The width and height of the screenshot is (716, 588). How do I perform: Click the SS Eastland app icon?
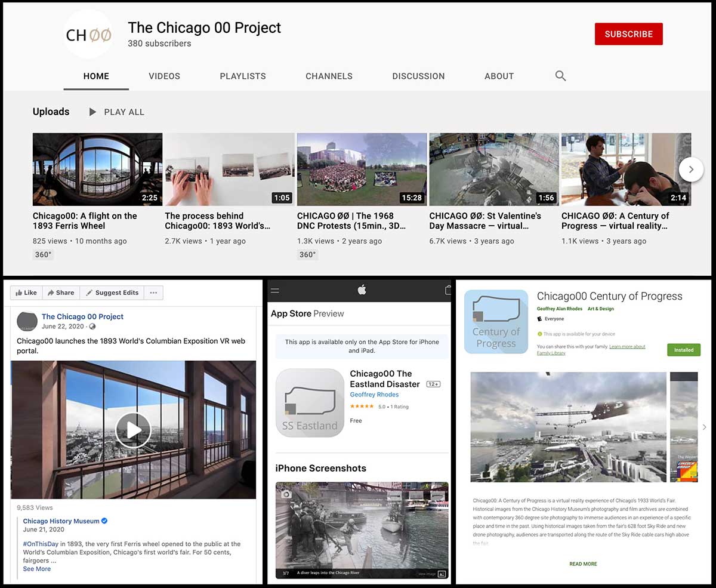tap(310, 403)
